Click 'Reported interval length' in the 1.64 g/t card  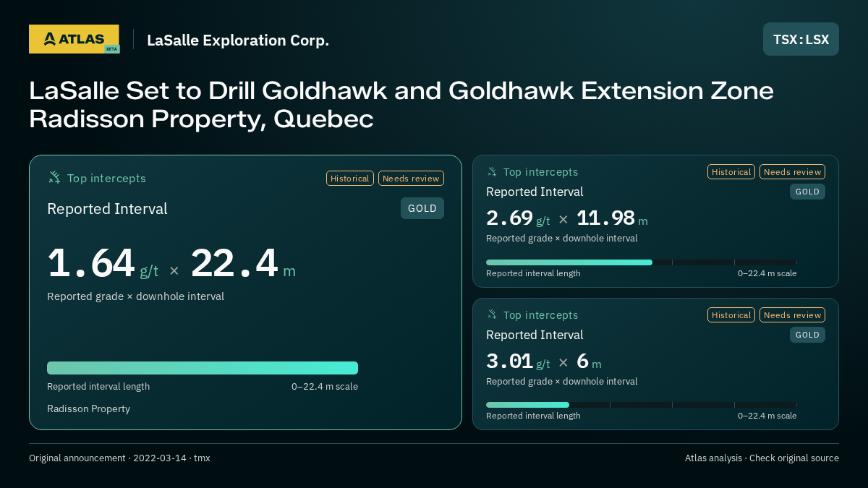pyautogui.click(x=98, y=387)
